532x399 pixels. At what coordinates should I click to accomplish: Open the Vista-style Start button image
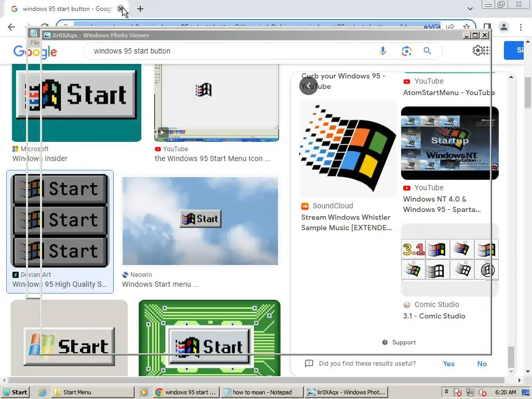click(69, 338)
